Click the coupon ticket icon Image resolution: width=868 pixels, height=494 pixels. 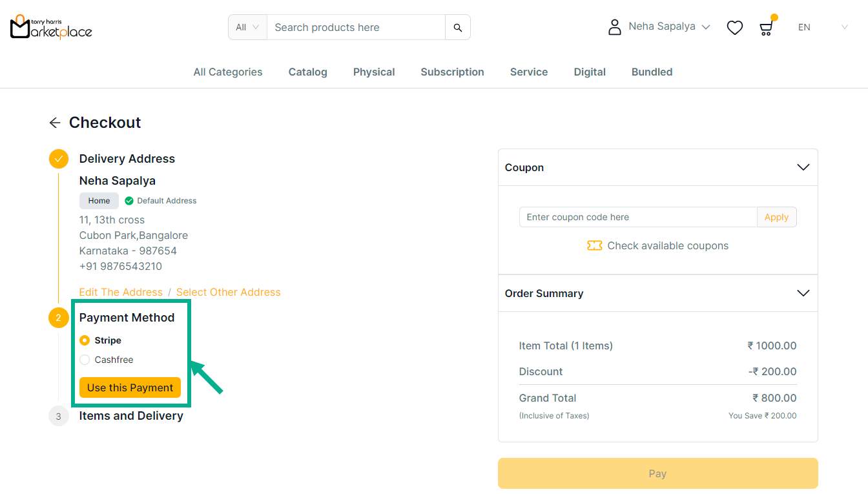click(594, 245)
